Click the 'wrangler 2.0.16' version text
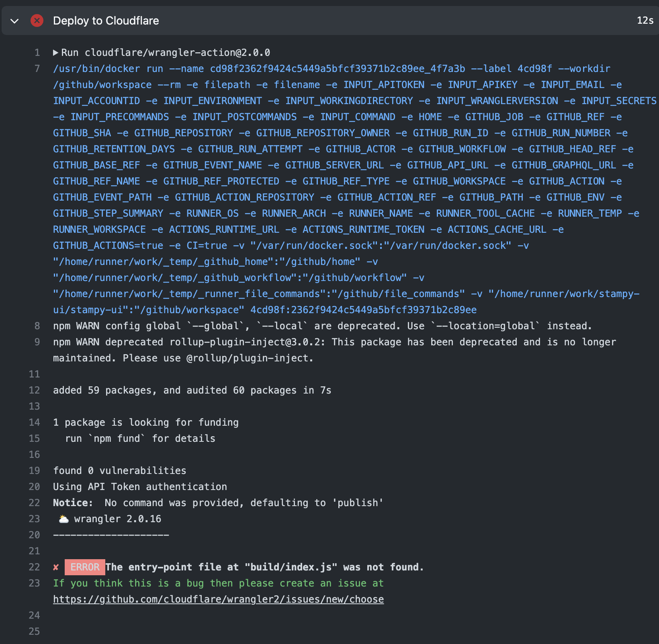659x644 pixels. point(118,519)
